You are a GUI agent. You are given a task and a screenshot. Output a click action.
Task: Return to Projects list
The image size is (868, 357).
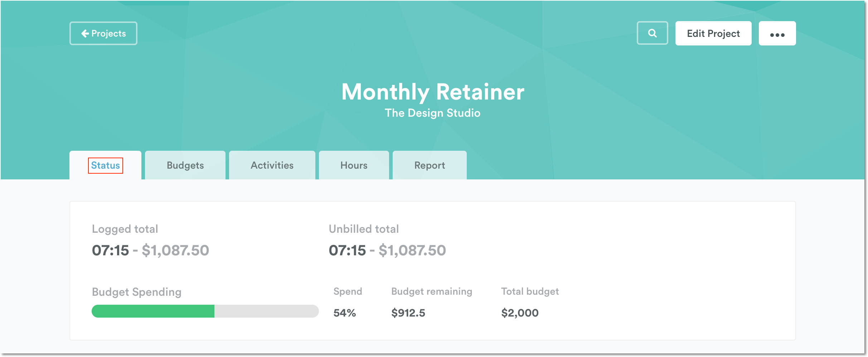[x=103, y=33]
